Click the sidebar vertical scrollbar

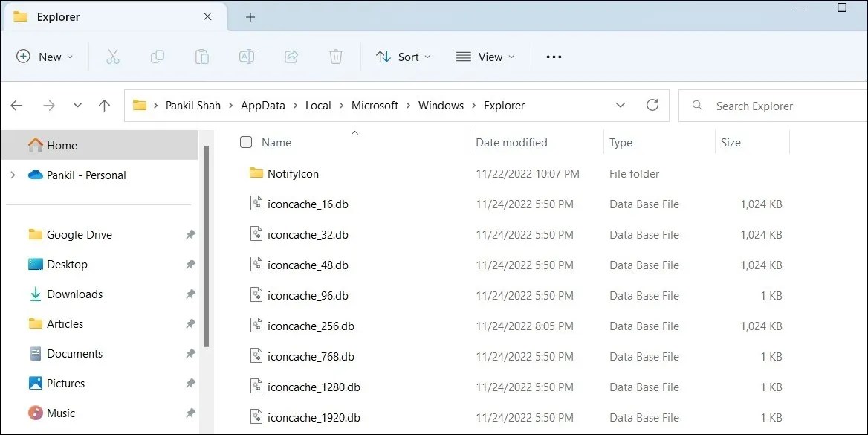pyautogui.click(x=207, y=246)
